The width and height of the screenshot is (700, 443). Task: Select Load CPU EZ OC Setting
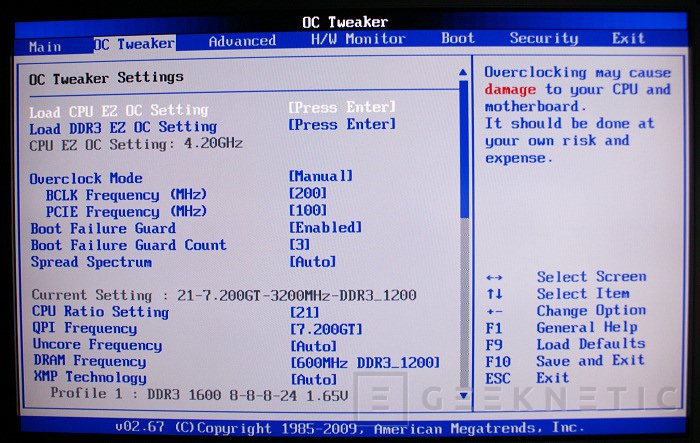click(119, 110)
